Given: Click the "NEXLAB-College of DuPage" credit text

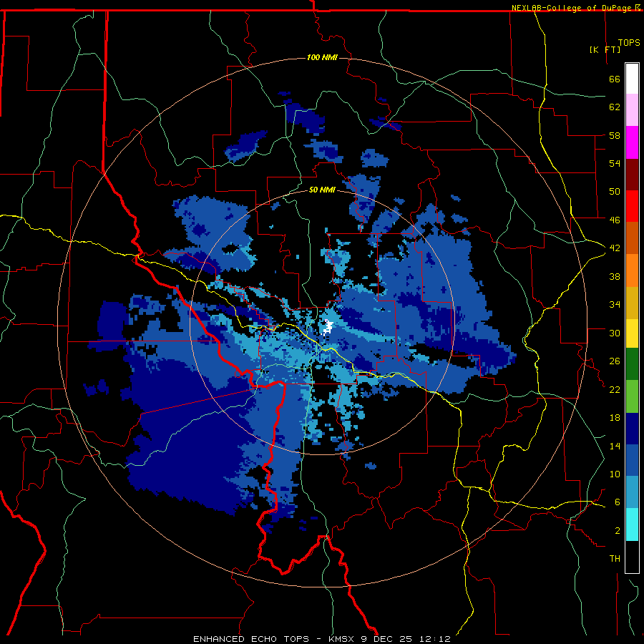Looking at the screenshot, I should point(572,8).
